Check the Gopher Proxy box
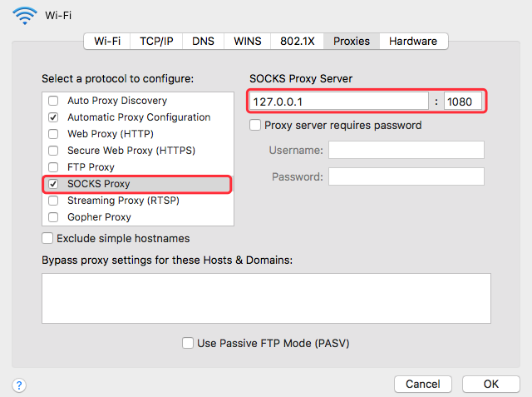 (x=53, y=217)
